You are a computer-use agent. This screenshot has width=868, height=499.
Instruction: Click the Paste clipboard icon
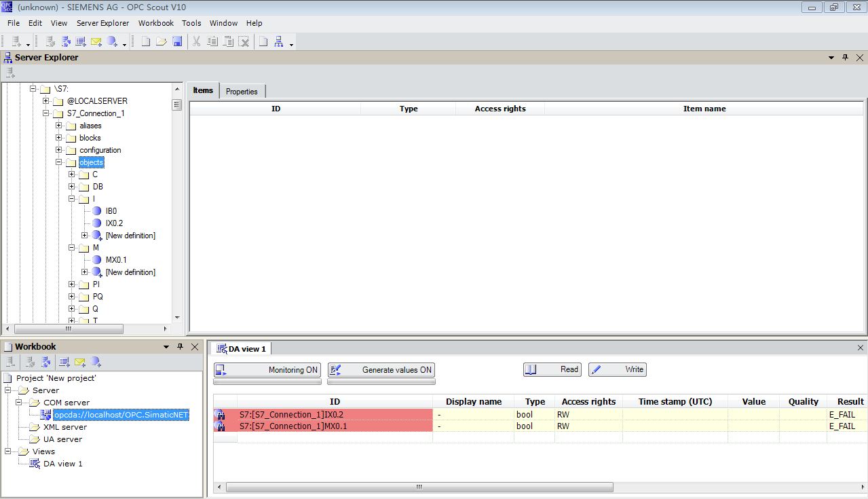228,41
